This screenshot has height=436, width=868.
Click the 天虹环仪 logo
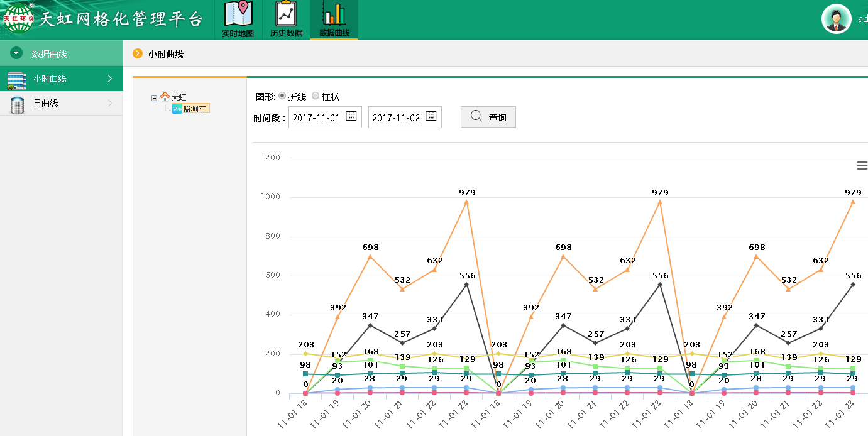(18, 19)
